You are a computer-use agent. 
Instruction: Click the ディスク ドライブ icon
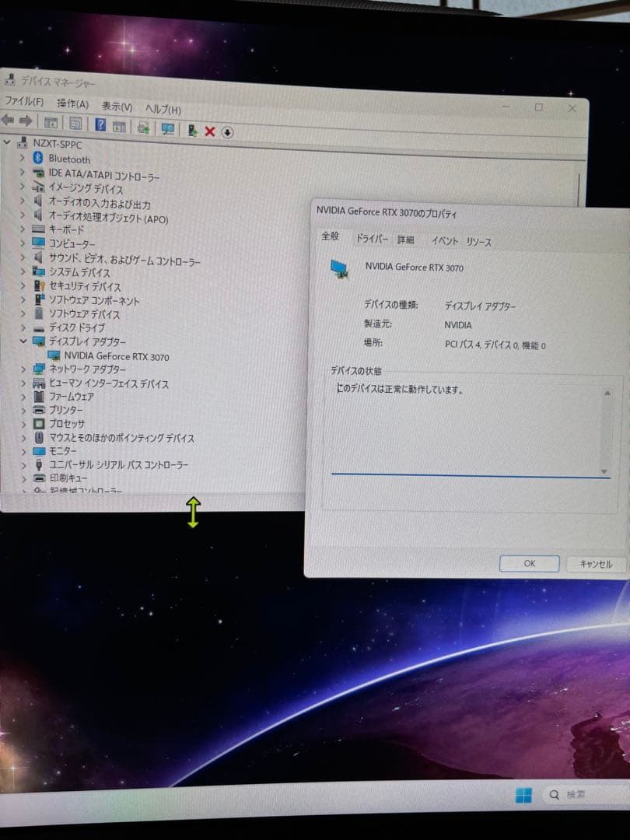click(39, 327)
